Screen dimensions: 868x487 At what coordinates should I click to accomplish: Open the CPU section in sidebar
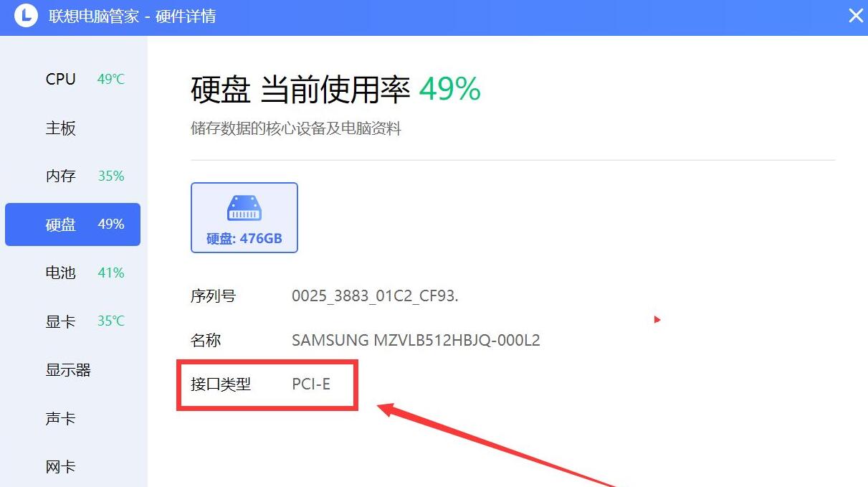[72, 80]
